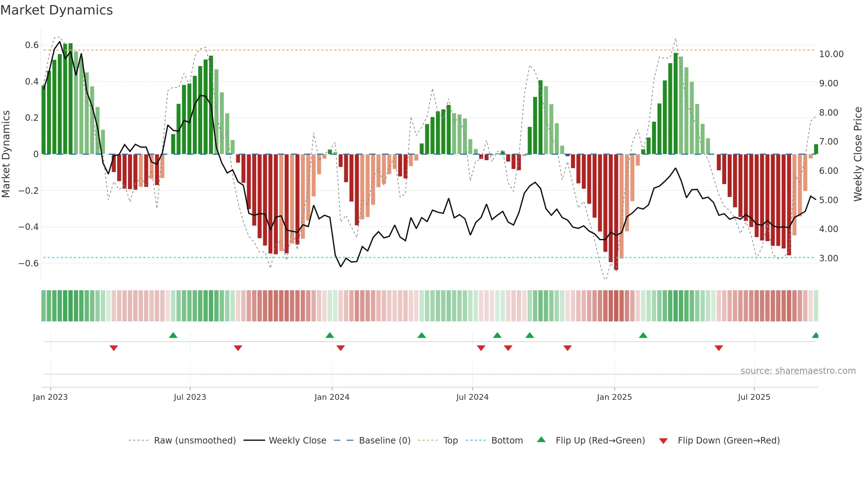Select the 0.2 tick on the left axis
Screen dimensions: 868x488
pyautogui.click(x=32, y=118)
